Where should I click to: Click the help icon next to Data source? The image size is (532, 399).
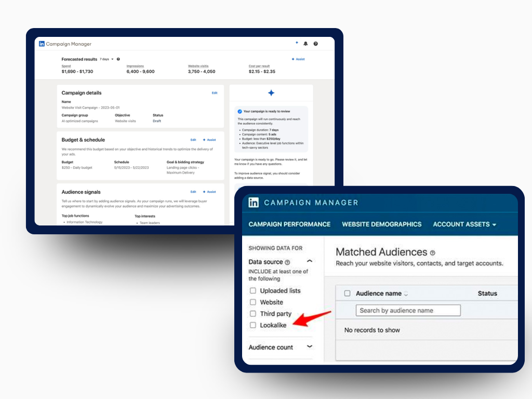pos(287,262)
